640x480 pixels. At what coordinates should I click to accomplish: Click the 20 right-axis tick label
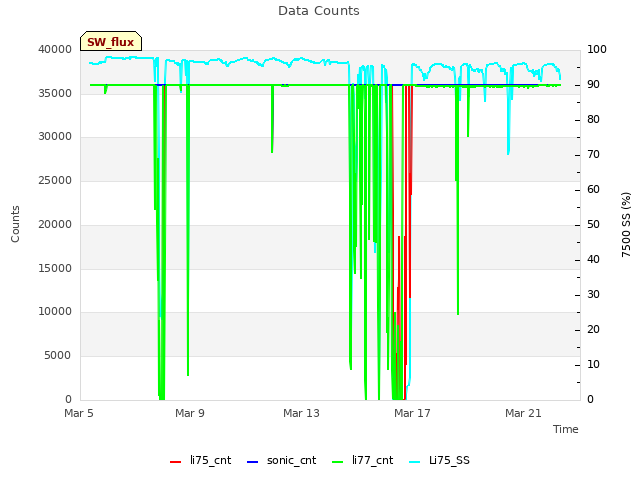click(x=593, y=330)
